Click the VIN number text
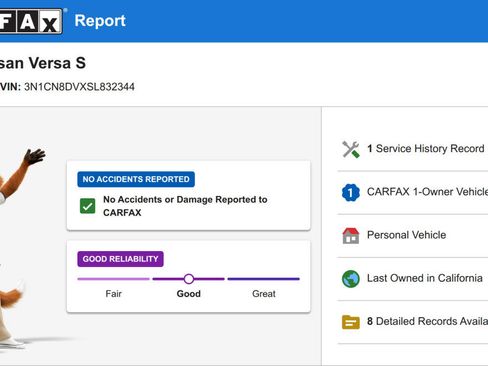 point(79,87)
